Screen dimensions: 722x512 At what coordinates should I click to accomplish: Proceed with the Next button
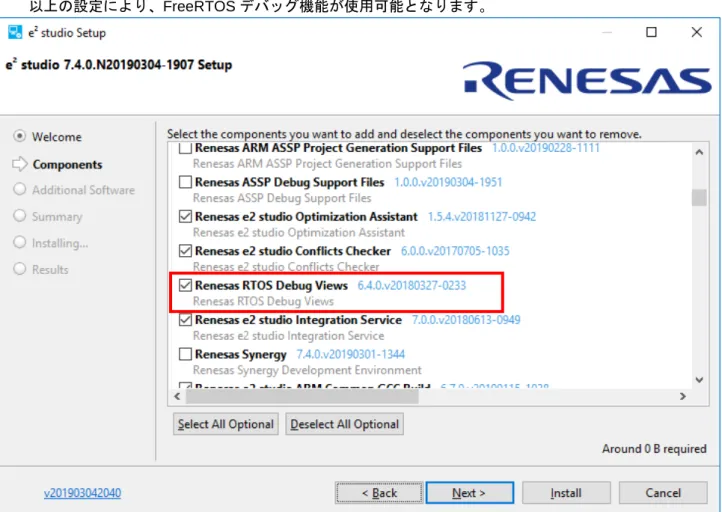click(x=470, y=493)
